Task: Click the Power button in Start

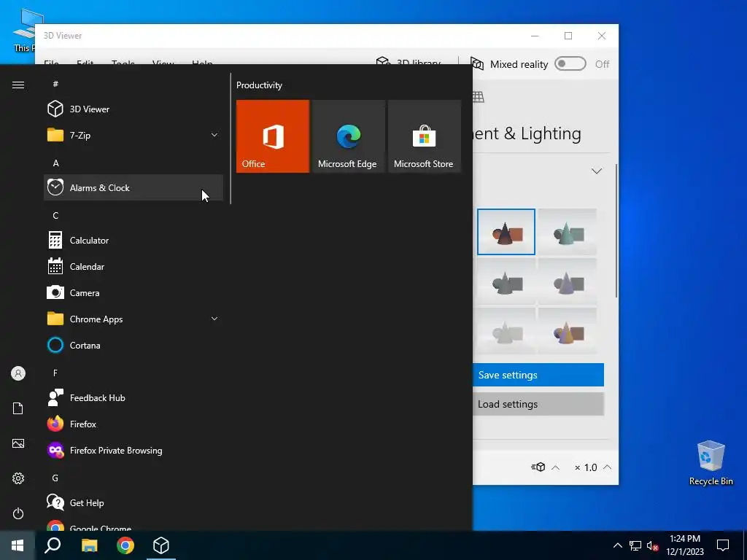Action: [18, 513]
